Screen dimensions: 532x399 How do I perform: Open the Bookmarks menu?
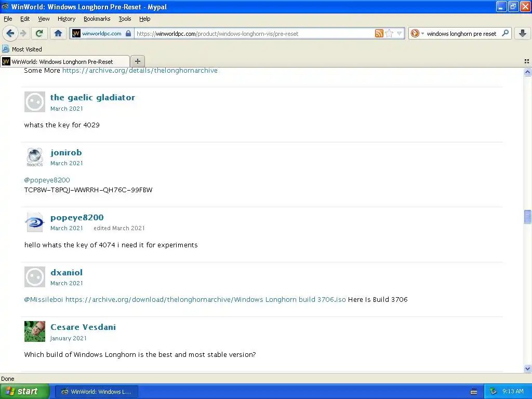point(97,19)
